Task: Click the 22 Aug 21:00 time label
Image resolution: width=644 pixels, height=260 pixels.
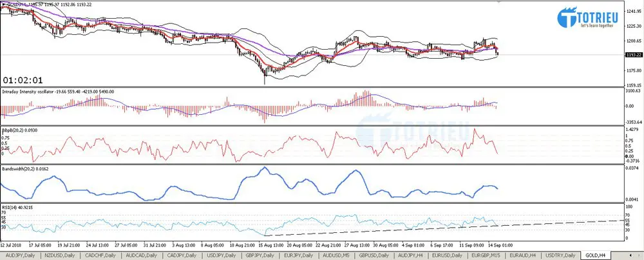Action: (x=328, y=245)
